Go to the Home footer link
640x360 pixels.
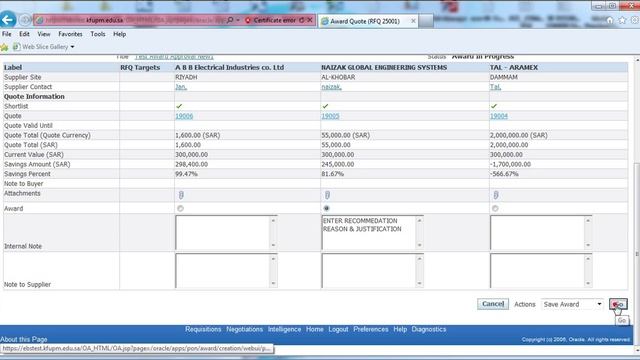pos(314,329)
